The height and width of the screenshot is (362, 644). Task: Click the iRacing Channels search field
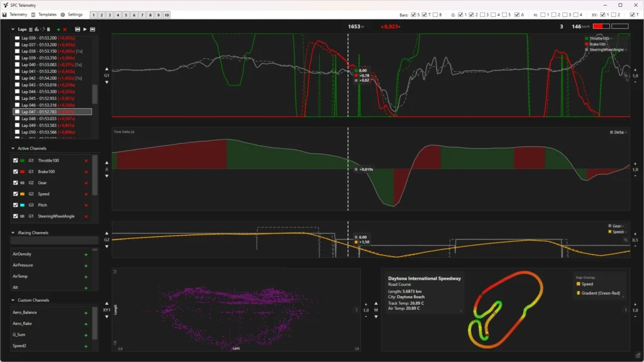click(x=54, y=241)
